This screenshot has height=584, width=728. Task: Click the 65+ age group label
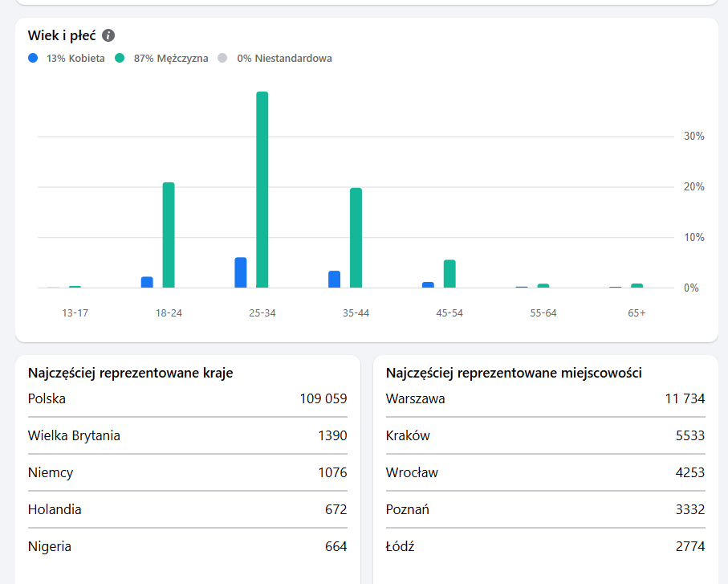pyautogui.click(x=636, y=312)
